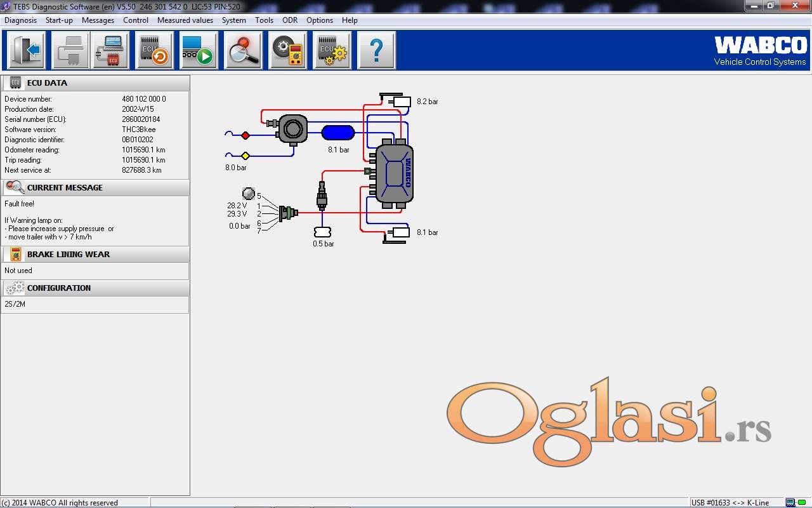Click the USB K-Line status bar entry
Viewport: 812px width, 508px height.
coord(730,503)
